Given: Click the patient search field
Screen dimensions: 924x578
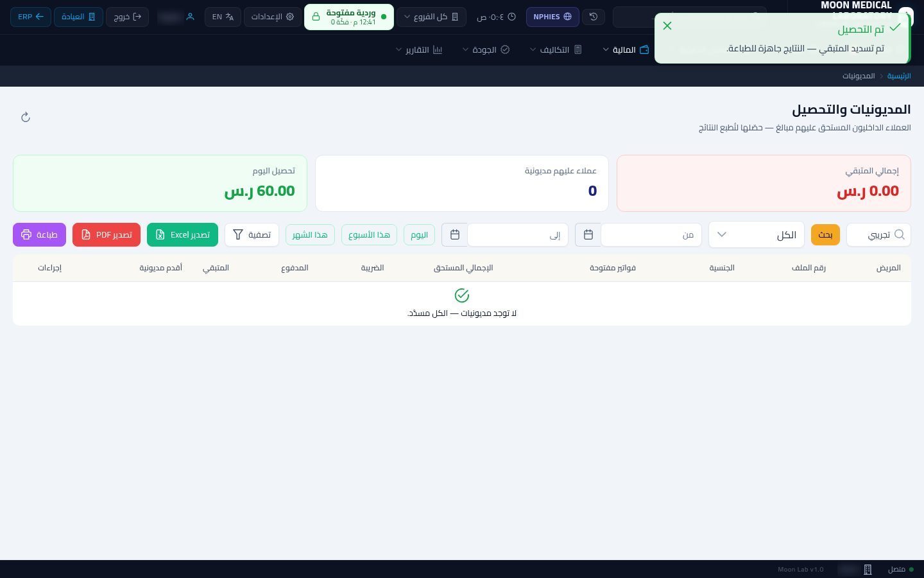Looking at the screenshot, I should pyautogui.click(x=878, y=235).
